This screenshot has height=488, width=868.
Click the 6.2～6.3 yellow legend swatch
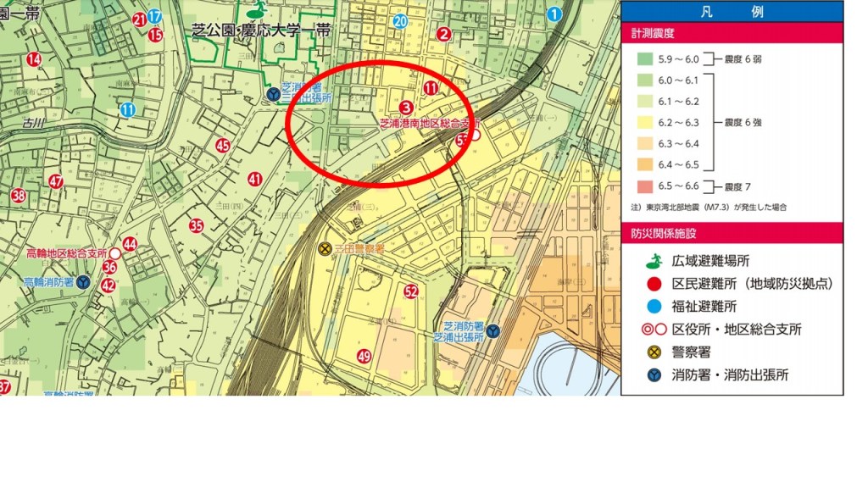[646, 123]
